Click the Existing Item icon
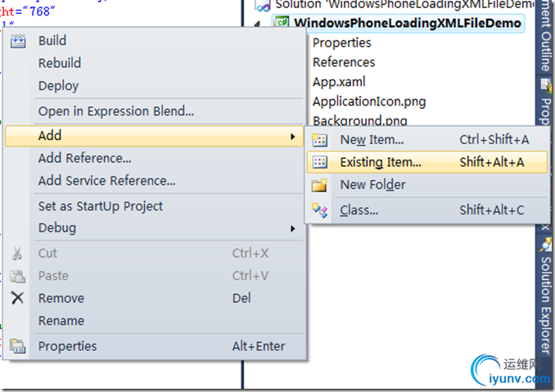The image size is (555, 392). click(320, 162)
